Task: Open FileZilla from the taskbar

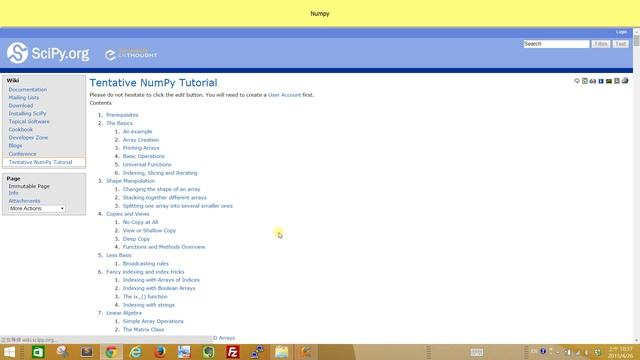Action: click(x=233, y=352)
